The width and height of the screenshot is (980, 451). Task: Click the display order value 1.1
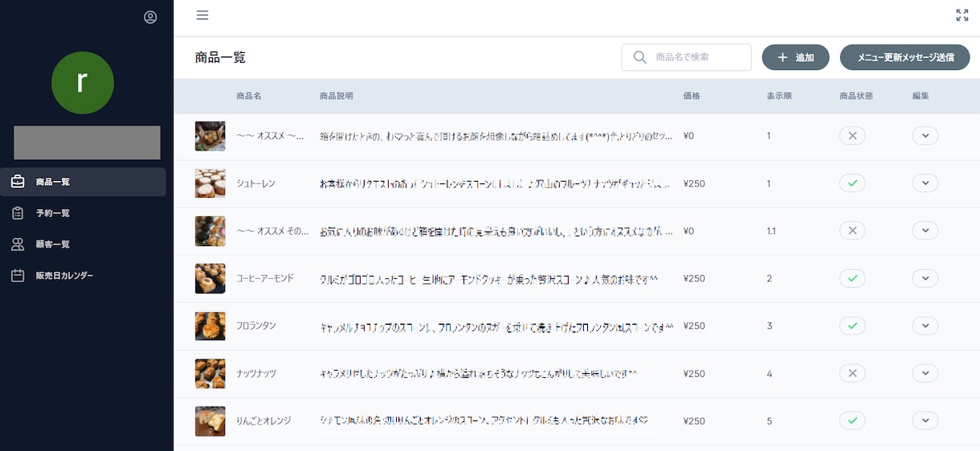coord(771,231)
